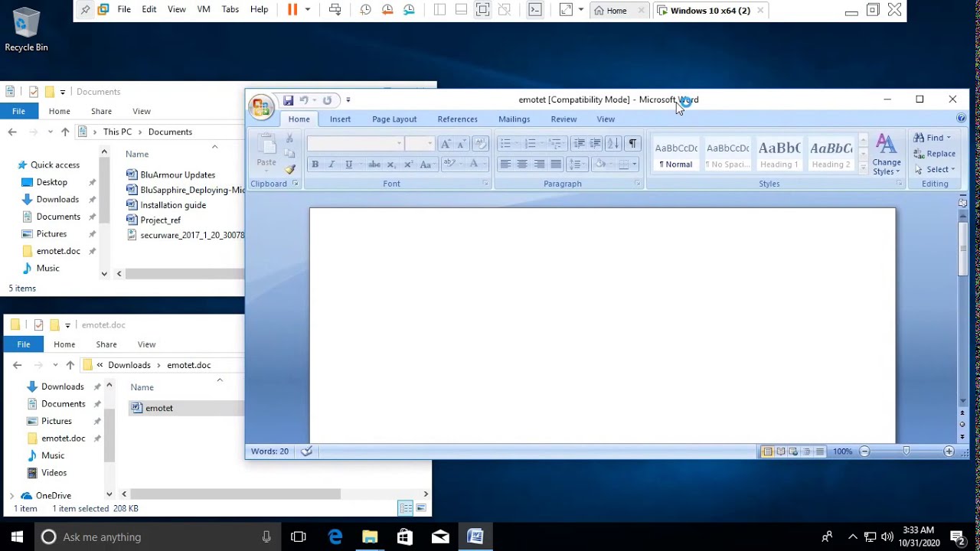Open Microsoft Edge from the taskbar
Image resolution: width=980 pixels, height=551 pixels.
pyautogui.click(x=335, y=537)
